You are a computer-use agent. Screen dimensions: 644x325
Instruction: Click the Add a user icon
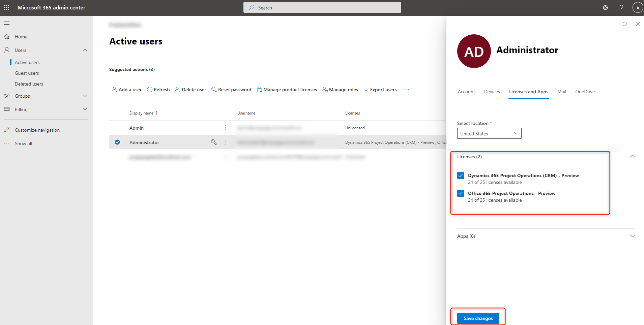(115, 89)
